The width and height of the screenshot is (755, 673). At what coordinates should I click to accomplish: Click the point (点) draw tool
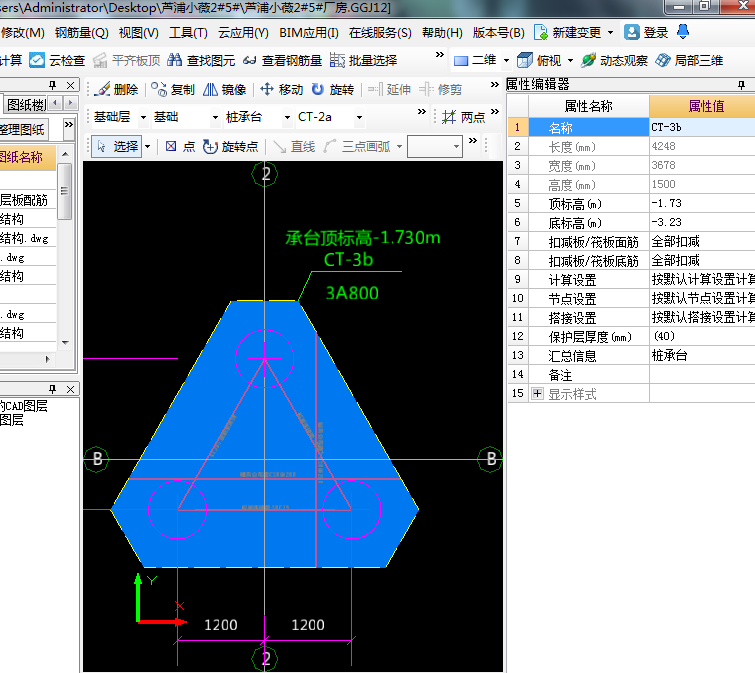[180, 146]
